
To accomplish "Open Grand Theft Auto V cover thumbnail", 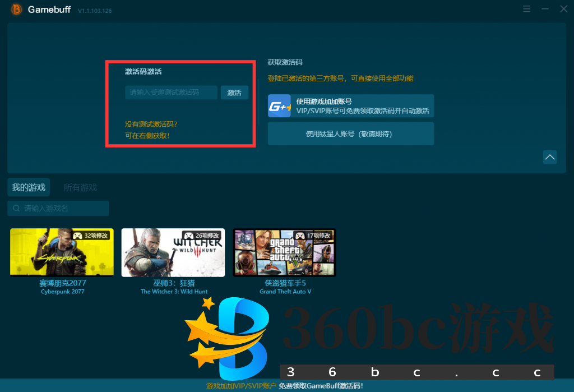I will 284,252.
